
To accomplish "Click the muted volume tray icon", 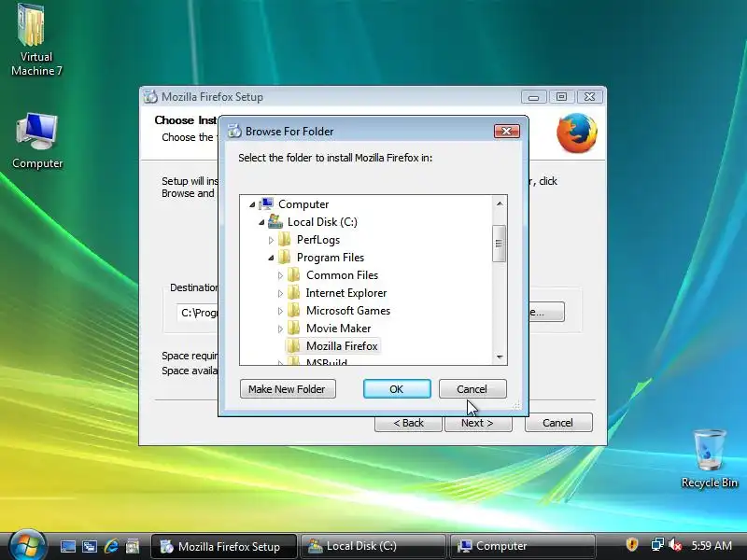I will pos(674,544).
